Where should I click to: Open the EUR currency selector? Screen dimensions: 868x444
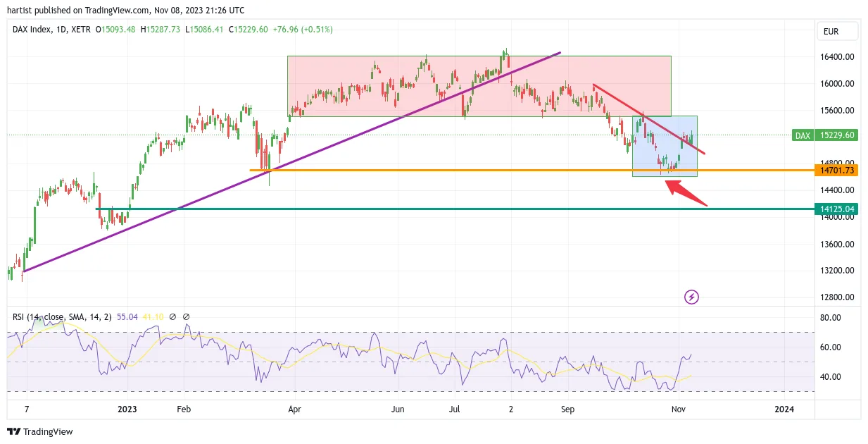(x=837, y=32)
